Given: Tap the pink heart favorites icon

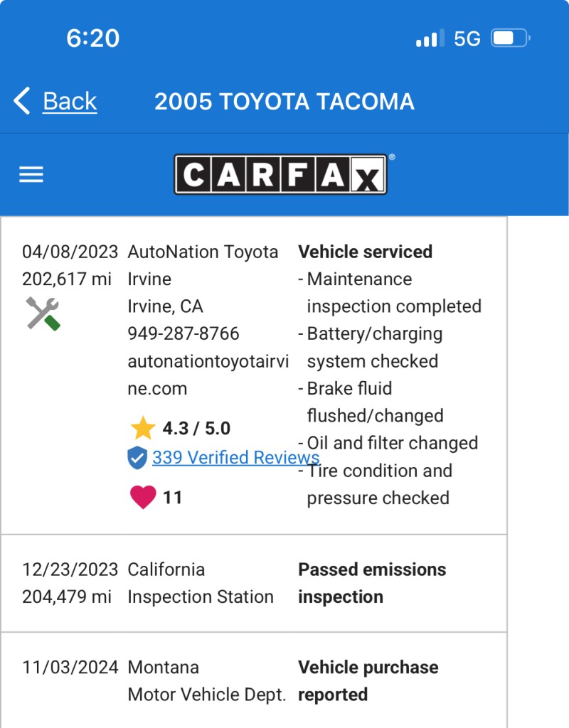Looking at the screenshot, I should [x=143, y=497].
